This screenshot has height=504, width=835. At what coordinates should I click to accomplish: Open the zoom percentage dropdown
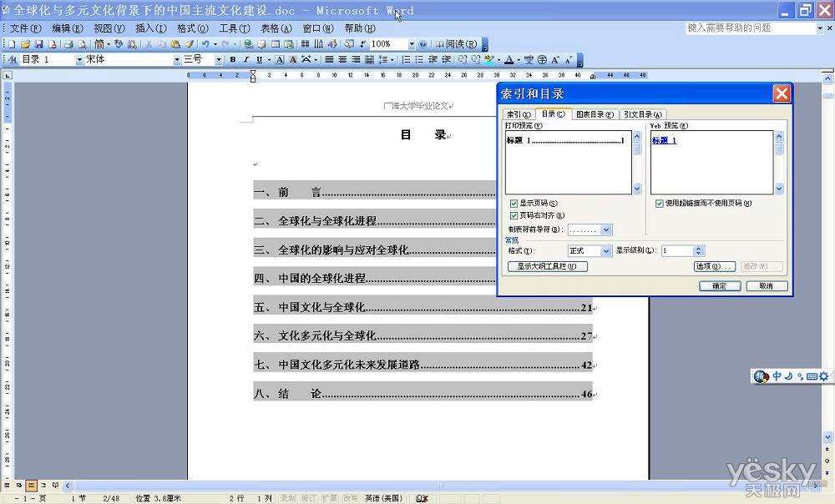click(411, 43)
